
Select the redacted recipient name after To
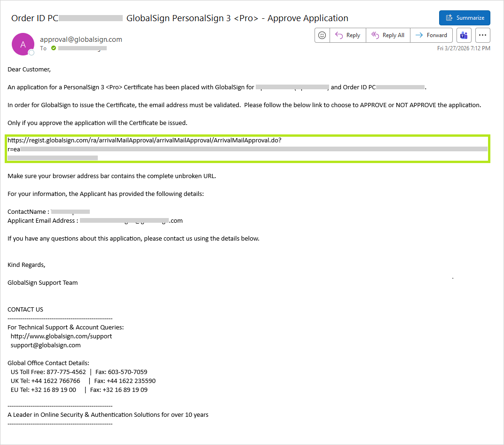(x=82, y=48)
